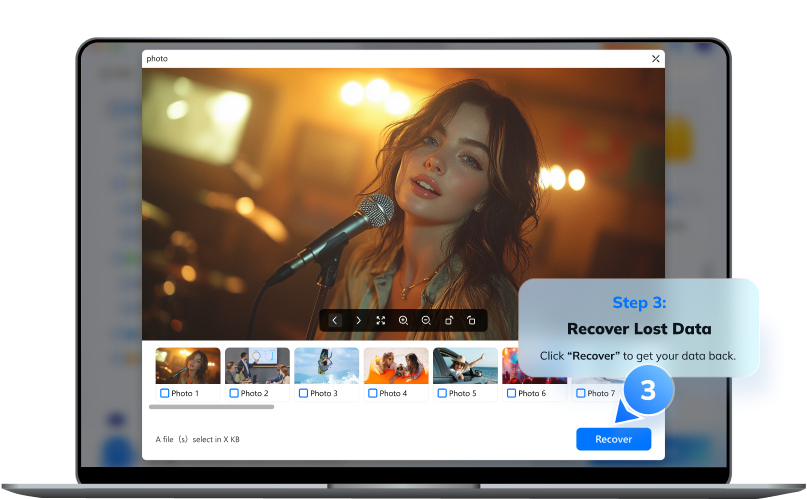Rotate the preview image left
The width and height of the screenshot is (807, 499).
pyautogui.click(x=449, y=320)
